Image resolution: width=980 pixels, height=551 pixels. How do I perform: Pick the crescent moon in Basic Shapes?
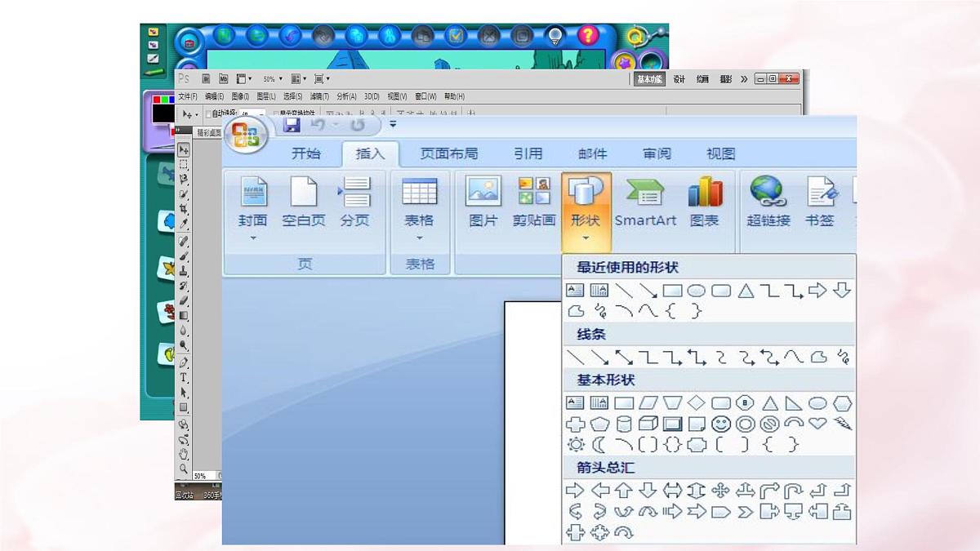[x=599, y=445]
